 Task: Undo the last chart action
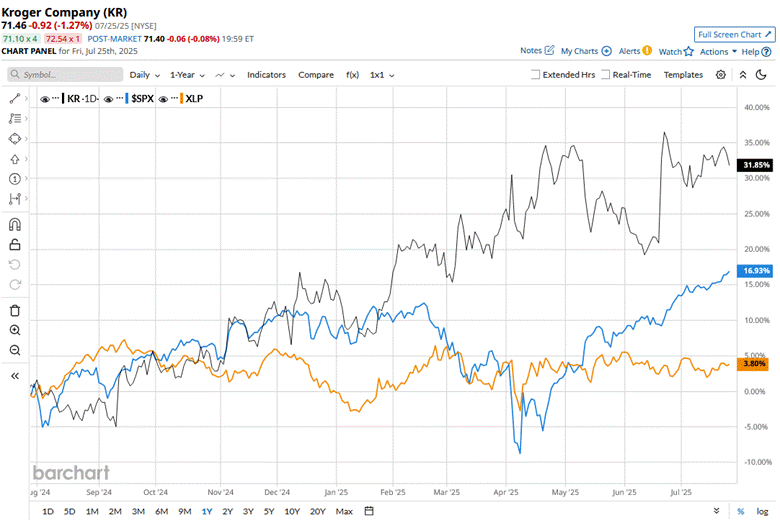coord(14,265)
